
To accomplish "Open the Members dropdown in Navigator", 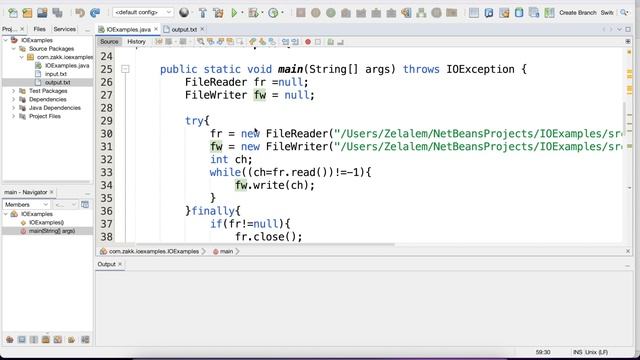I will pyautogui.click(x=26, y=204).
